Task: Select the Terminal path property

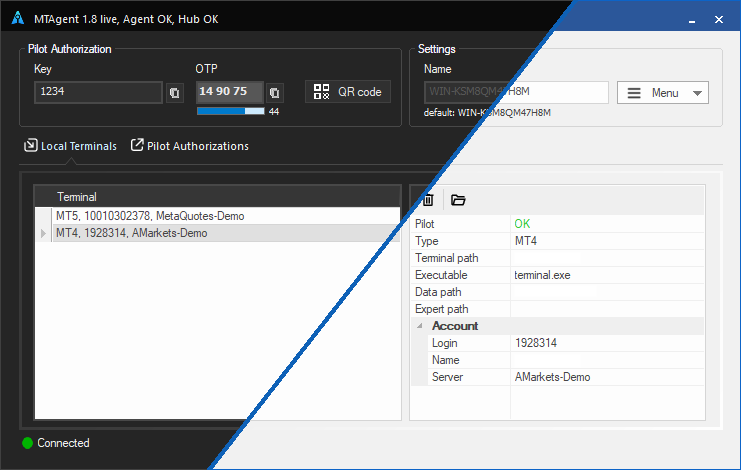Action: pyautogui.click(x=558, y=258)
